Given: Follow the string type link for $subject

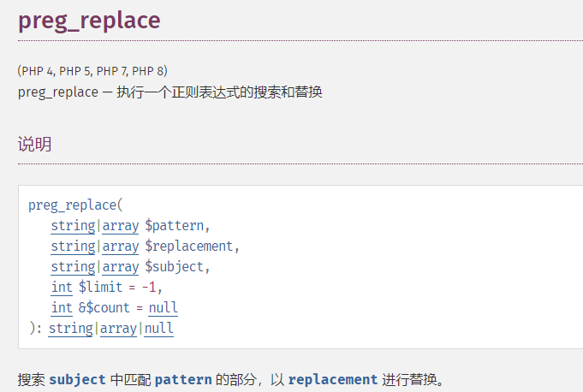Looking at the screenshot, I should [73, 267].
